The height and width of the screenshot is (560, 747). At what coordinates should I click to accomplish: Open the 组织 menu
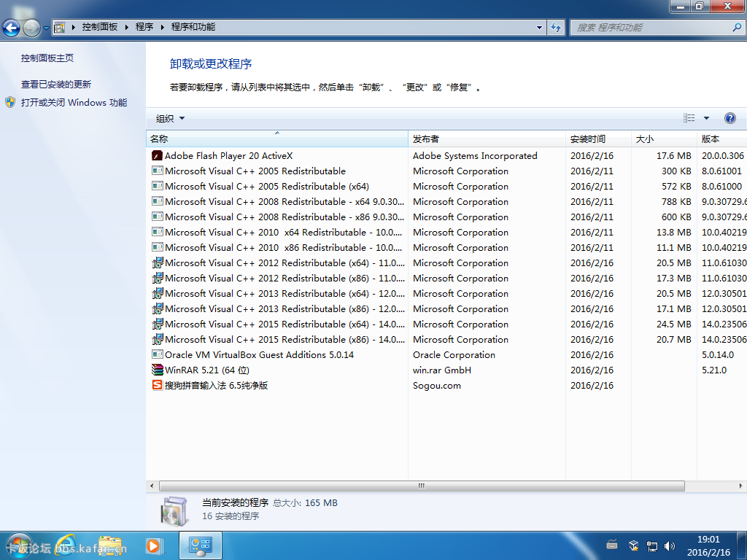(170, 119)
